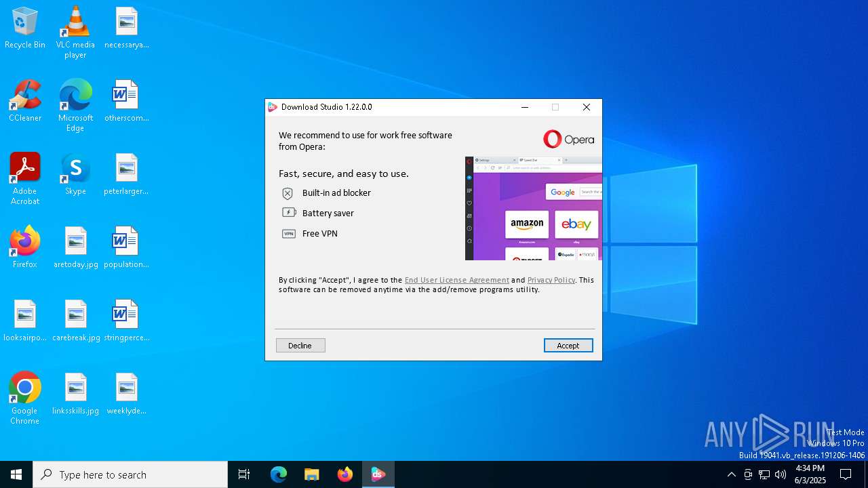
Task: Select linksskills.jpg on the desktop
Action: [x=75, y=394]
